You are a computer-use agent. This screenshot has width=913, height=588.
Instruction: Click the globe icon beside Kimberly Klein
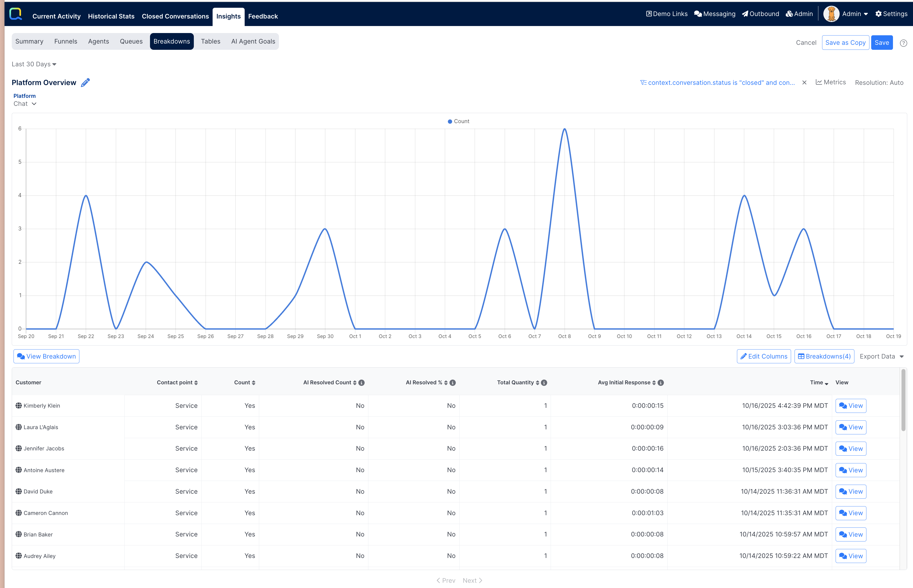click(18, 406)
